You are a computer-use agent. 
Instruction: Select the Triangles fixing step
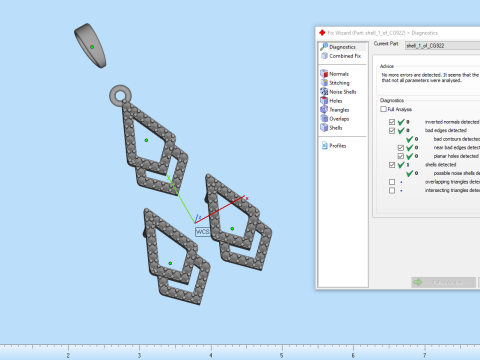(335, 110)
